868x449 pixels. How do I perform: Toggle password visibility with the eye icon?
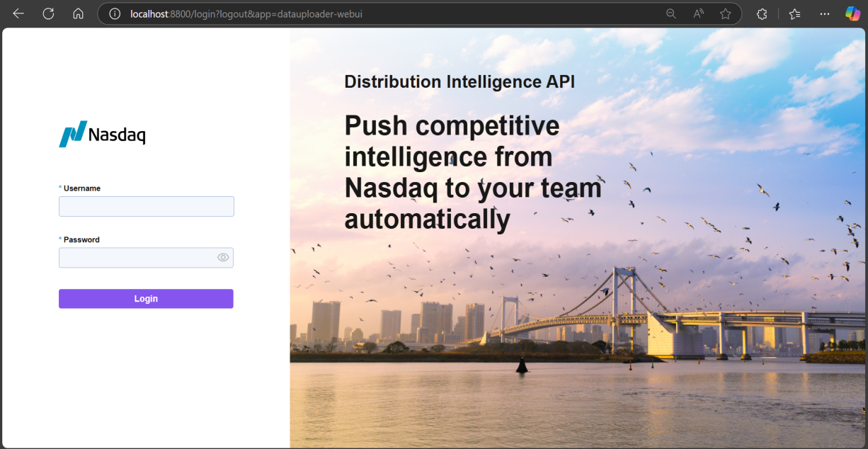tap(223, 258)
